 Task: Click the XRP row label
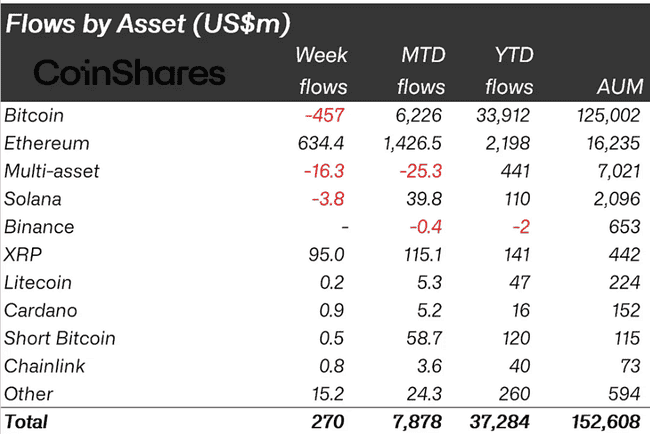(23, 255)
